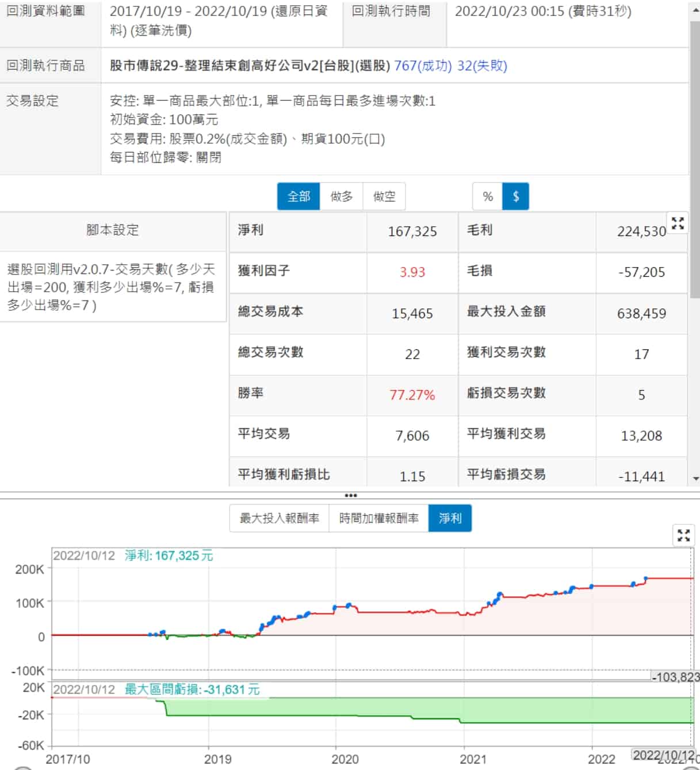Viewport: 700px width, 770px height.
Task: Show statistics in percent (%)
Action: pyautogui.click(x=488, y=197)
